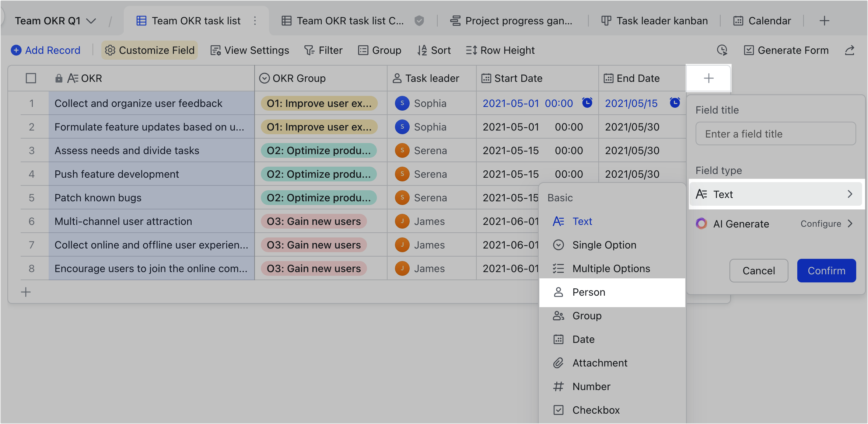
Task: Click lock icon in OKR column header
Action: click(x=59, y=78)
